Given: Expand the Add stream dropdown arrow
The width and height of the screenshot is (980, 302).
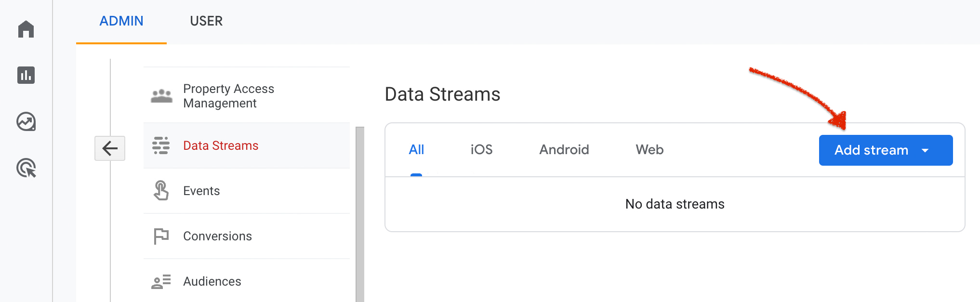Looking at the screenshot, I should tap(925, 150).
